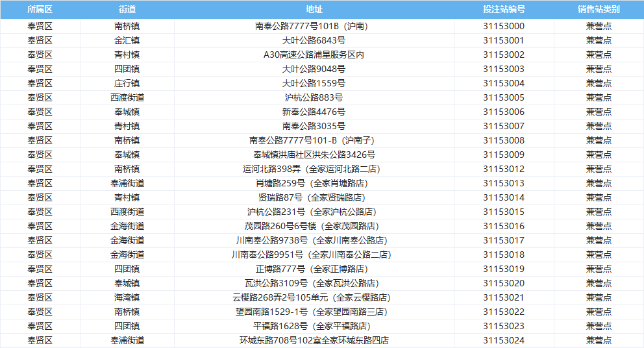Viewport: 644px width, 348px height.
Task: Click station number 31153005
Action: (x=504, y=98)
